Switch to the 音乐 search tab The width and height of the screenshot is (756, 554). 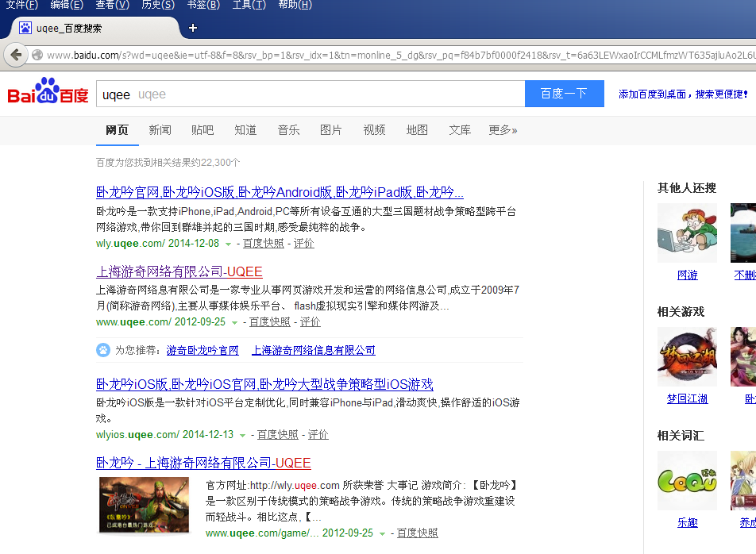pyautogui.click(x=288, y=130)
